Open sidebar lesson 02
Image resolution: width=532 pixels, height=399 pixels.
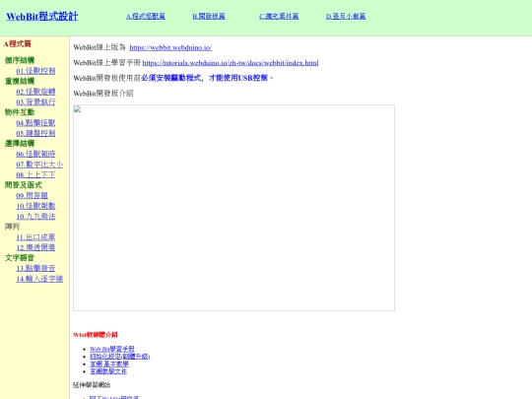[35, 92]
